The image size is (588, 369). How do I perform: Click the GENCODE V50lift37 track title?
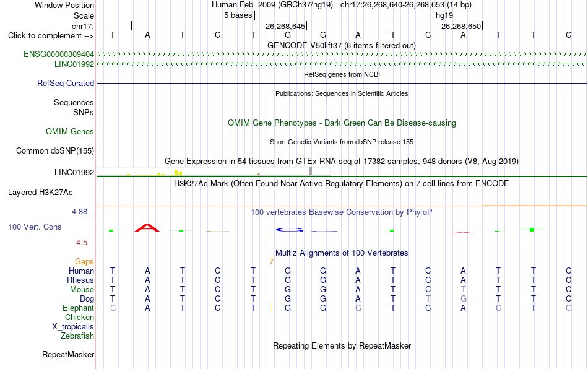[x=341, y=45]
